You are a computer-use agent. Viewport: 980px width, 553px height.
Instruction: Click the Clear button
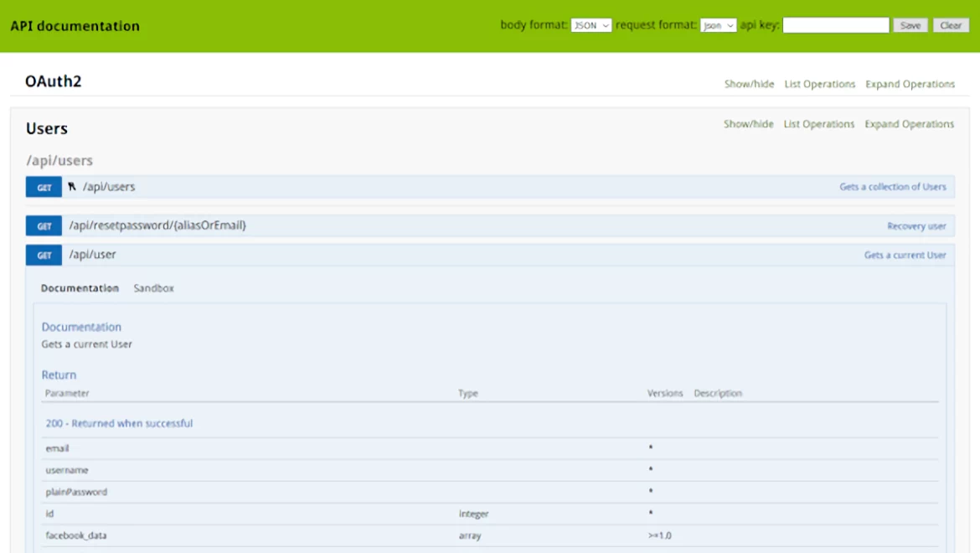click(951, 25)
